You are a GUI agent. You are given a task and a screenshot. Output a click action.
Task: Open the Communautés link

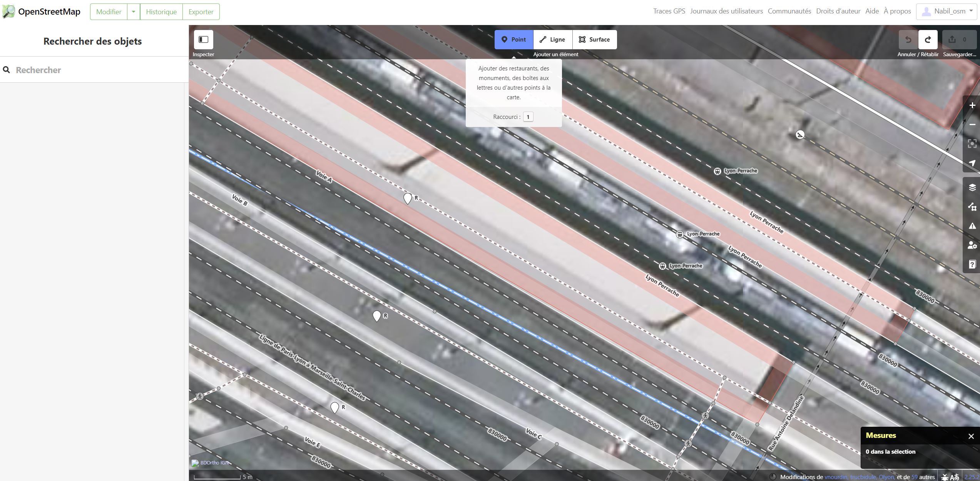(789, 11)
